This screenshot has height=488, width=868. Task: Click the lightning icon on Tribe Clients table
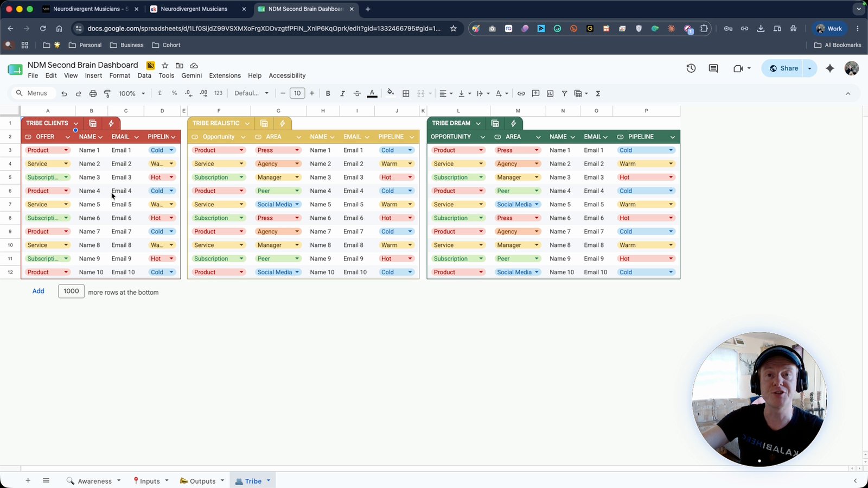tap(111, 123)
